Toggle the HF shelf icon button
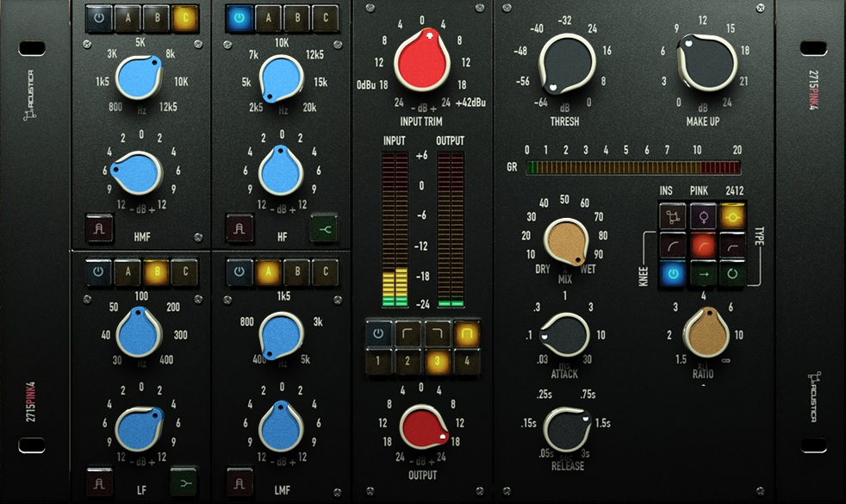Image resolution: width=846 pixels, height=504 pixels. pos(324,228)
